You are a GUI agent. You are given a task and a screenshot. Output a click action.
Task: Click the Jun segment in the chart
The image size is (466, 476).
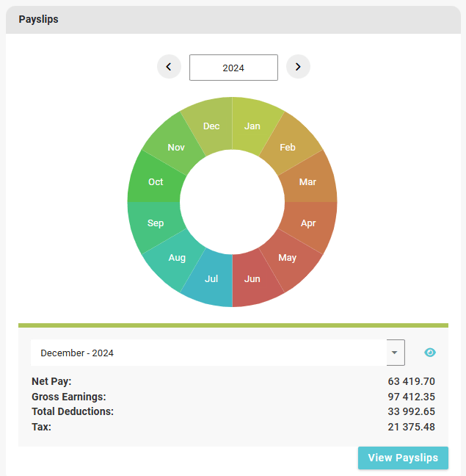(x=252, y=278)
